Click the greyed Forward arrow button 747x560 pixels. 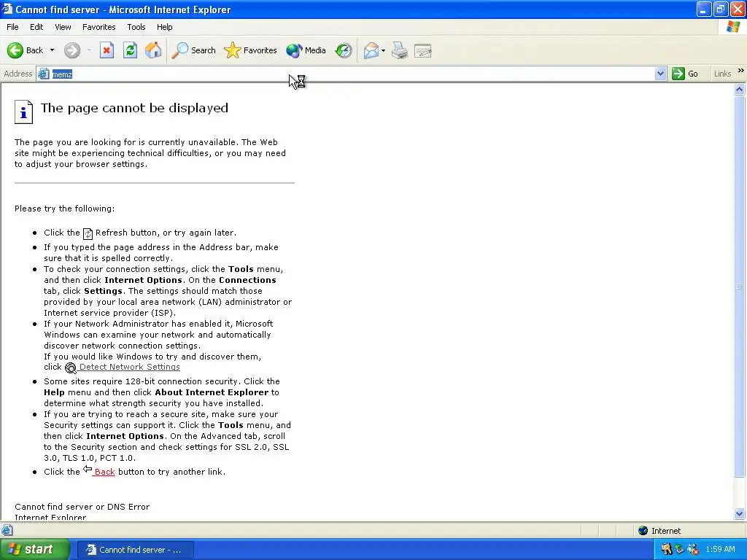click(72, 50)
